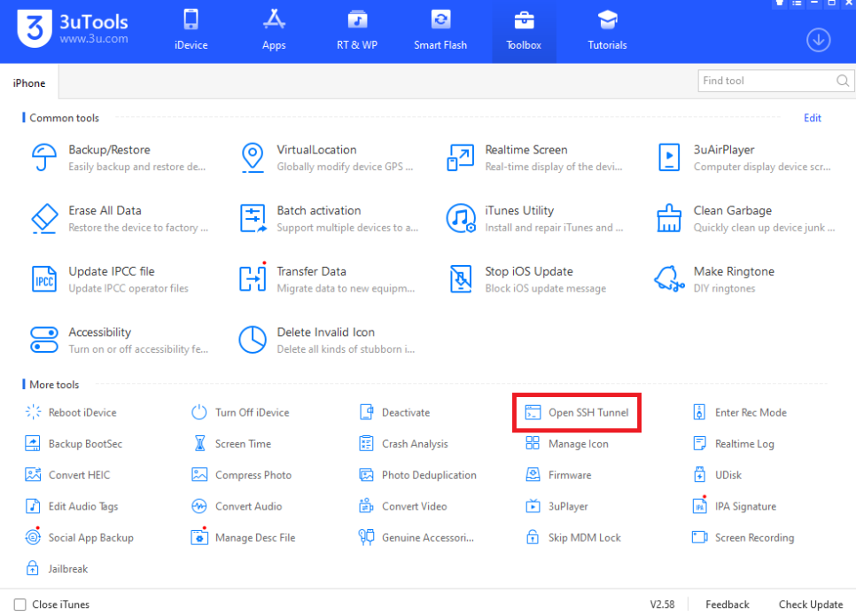Image resolution: width=856 pixels, height=616 pixels.
Task: Launch the Clean Garbage broom icon
Action: (x=669, y=218)
